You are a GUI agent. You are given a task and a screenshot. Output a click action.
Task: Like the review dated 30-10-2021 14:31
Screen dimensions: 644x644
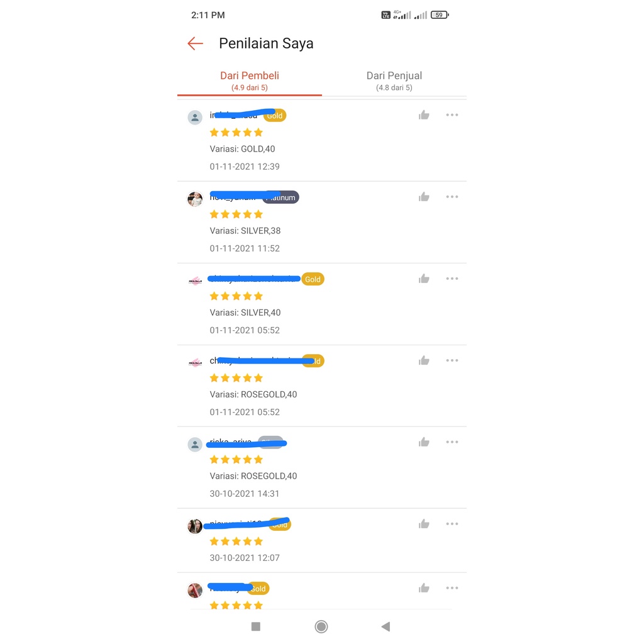pyautogui.click(x=424, y=442)
